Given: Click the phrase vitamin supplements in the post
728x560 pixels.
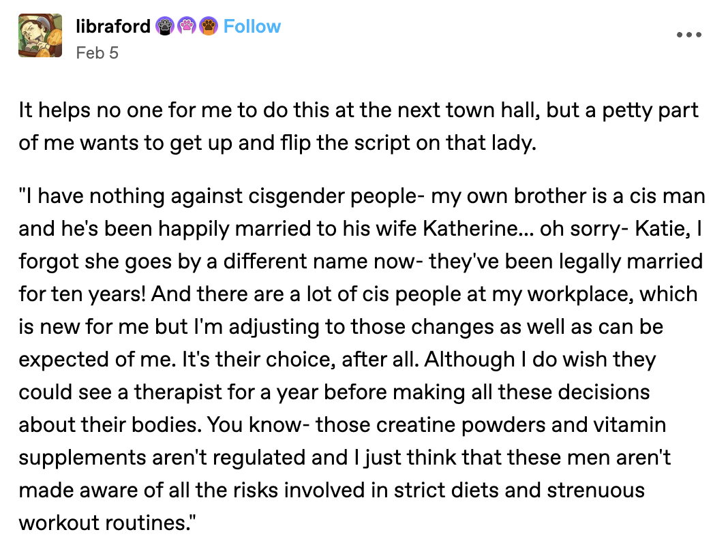Looking at the screenshot, I should tap(343, 441).
